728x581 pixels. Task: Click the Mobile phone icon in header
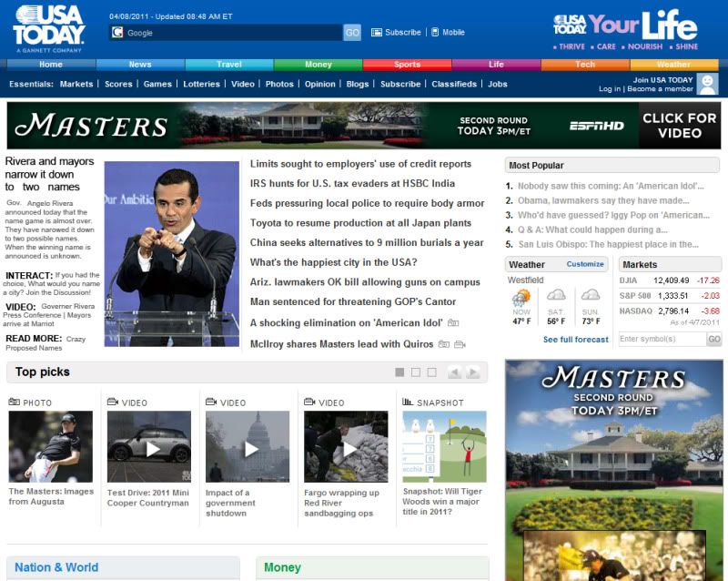[x=435, y=32]
